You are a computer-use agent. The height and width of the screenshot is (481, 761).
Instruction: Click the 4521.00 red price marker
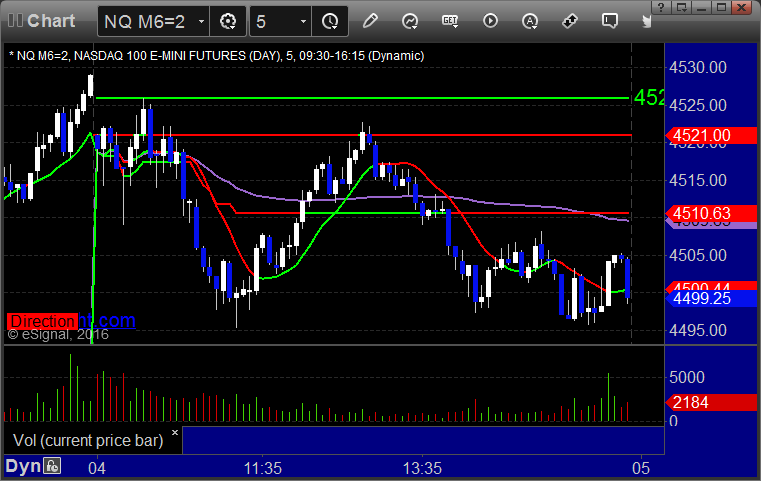pyautogui.click(x=711, y=135)
